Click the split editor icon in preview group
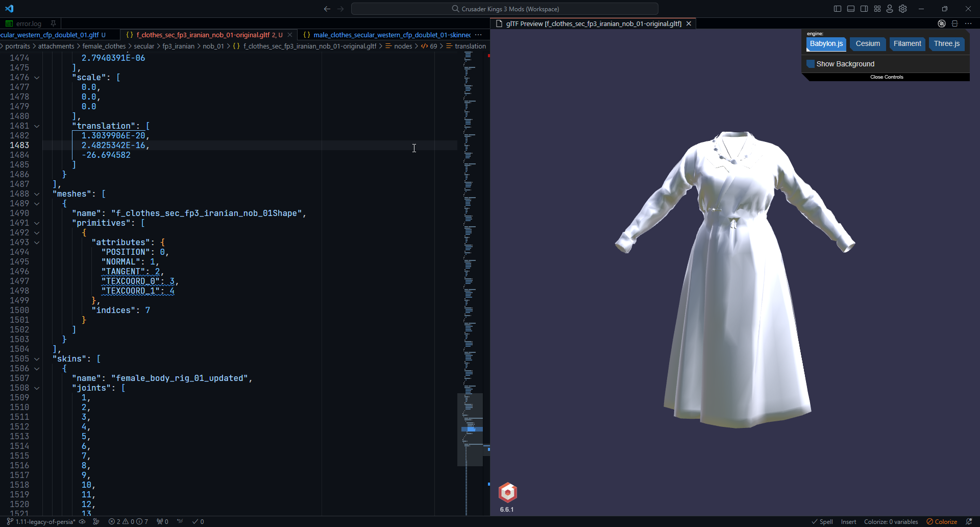The height and width of the screenshot is (527, 980). [x=955, y=23]
